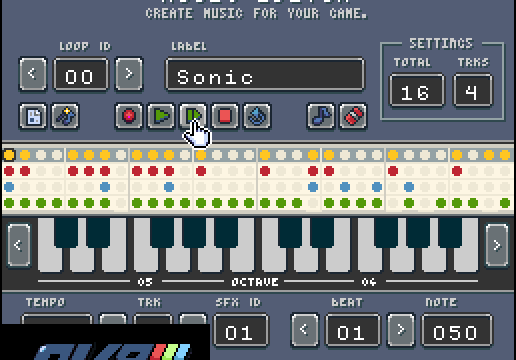Play the black G-sharp key in the first octave
Viewport: 516px width, 360px height.
tap(194, 233)
